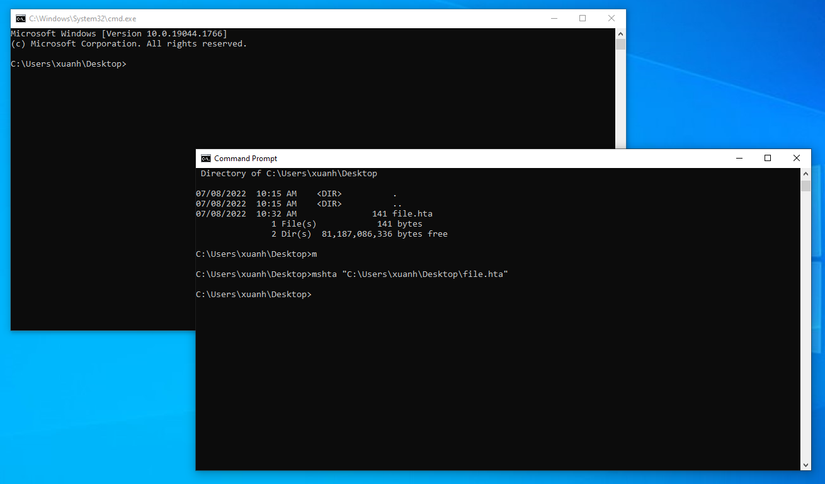Click the '81,187,086,336 bytes free' text
Screen dimensions: 825x484
pos(385,234)
